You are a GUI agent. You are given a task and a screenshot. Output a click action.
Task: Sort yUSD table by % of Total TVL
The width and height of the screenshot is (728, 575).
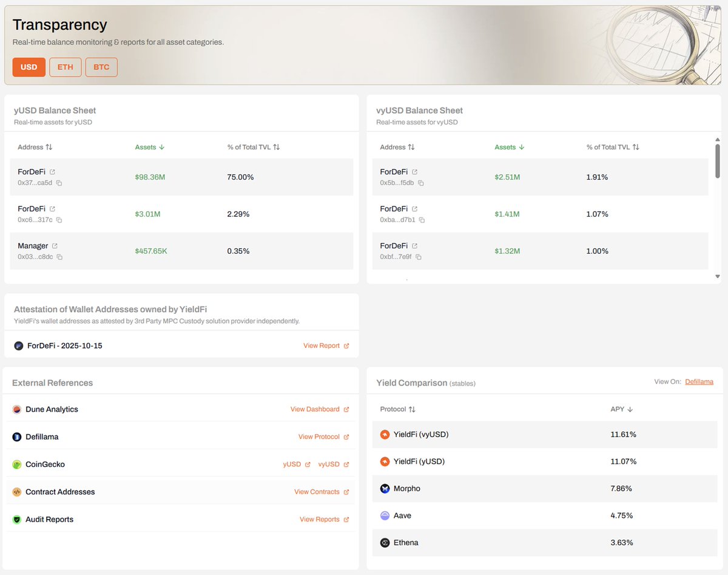point(254,147)
